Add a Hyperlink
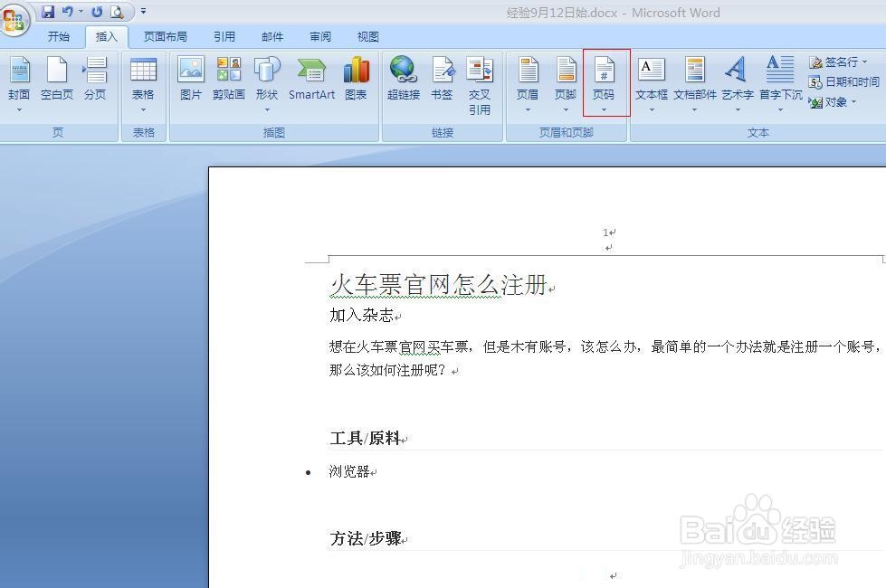This screenshot has width=886, height=588. click(x=403, y=81)
